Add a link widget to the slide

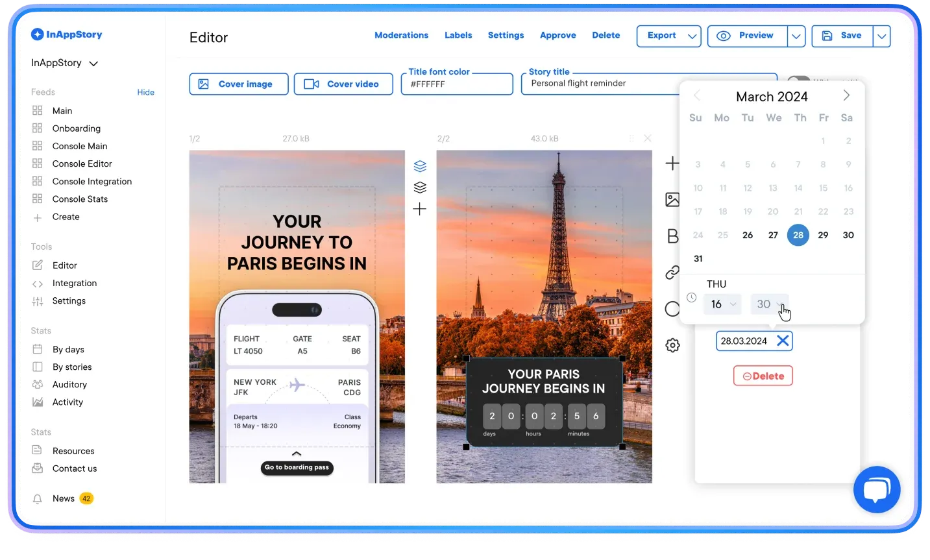[672, 273]
